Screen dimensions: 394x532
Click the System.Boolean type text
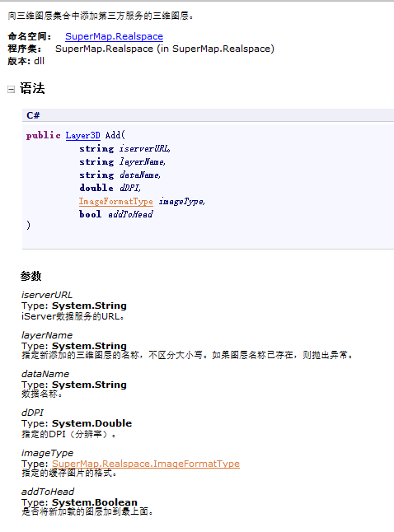(95, 502)
